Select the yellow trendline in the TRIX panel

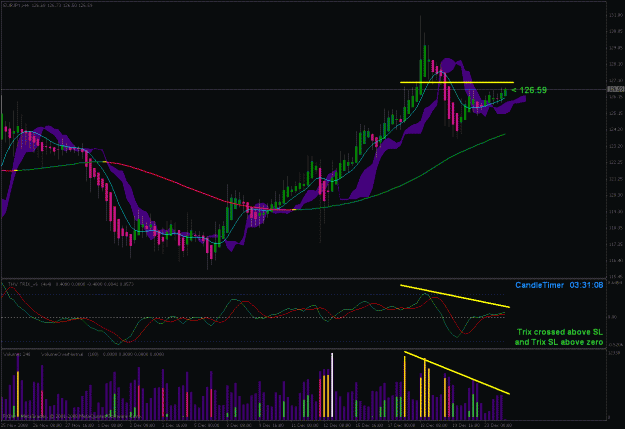click(455, 296)
